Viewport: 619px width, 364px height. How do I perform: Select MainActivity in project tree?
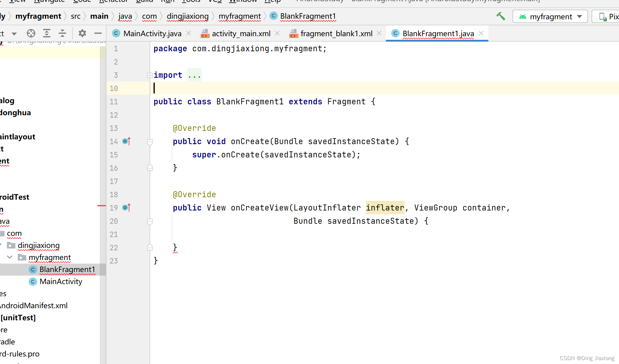[61, 281]
